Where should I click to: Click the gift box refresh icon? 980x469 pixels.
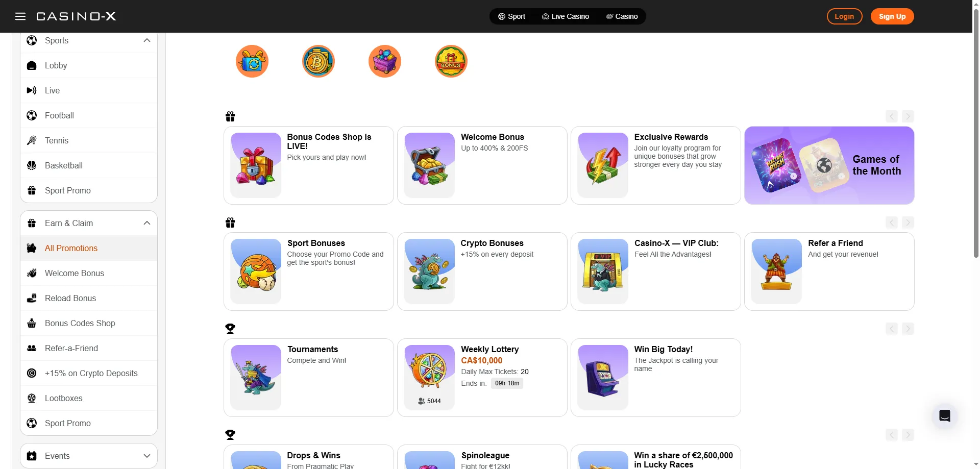tap(252, 61)
